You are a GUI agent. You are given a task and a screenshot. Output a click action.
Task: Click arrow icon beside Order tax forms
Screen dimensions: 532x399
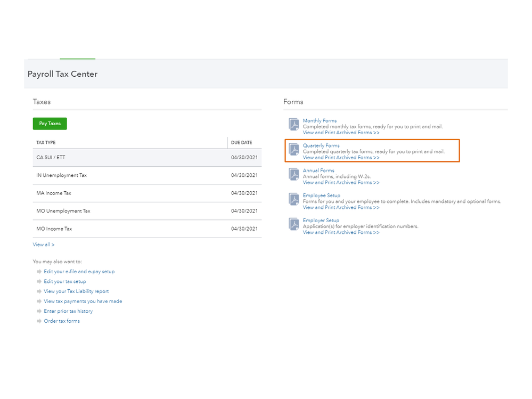[39, 321]
